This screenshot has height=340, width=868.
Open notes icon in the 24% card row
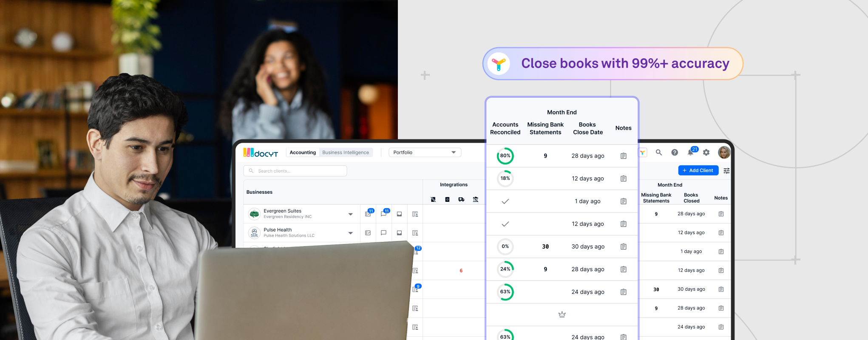click(623, 269)
